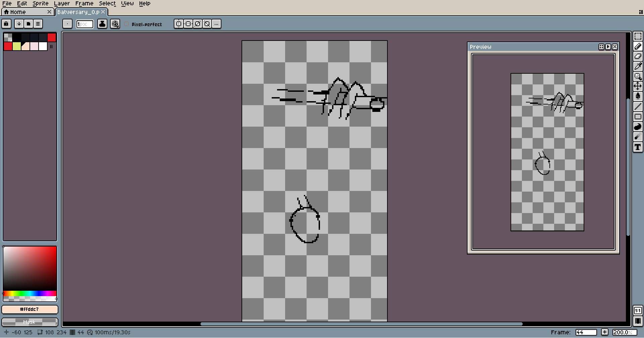Click the Frame number input field
The height and width of the screenshot is (338, 644).
click(586, 332)
